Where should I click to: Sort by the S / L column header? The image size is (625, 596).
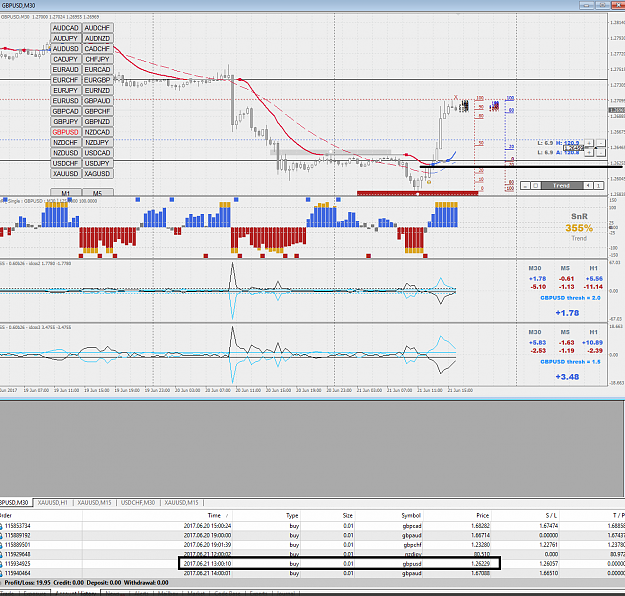click(x=551, y=515)
